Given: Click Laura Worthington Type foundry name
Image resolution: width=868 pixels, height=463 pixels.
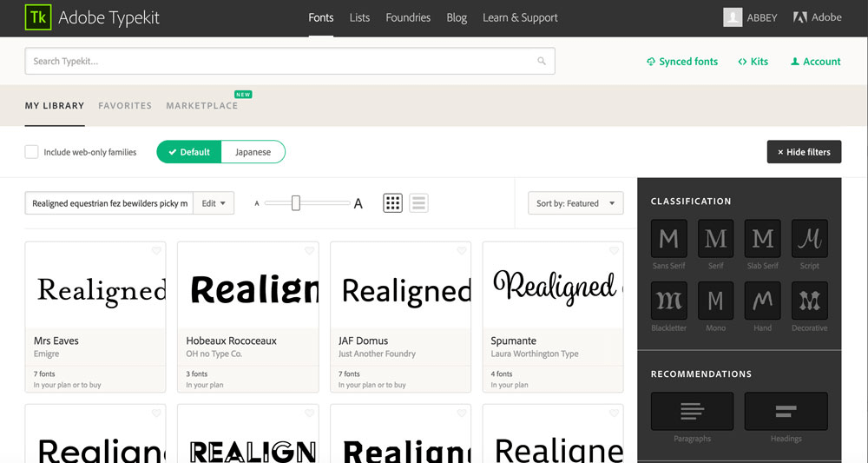Looking at the screenshot, I should tap(535, 354).
